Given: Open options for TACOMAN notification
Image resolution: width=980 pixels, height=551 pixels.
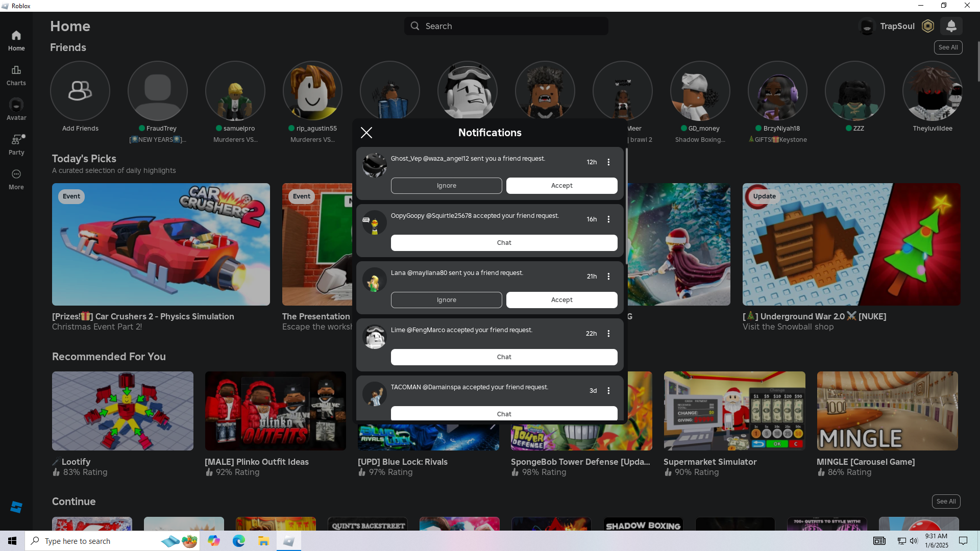Looking at the screenshot, I should coord(608,391).
